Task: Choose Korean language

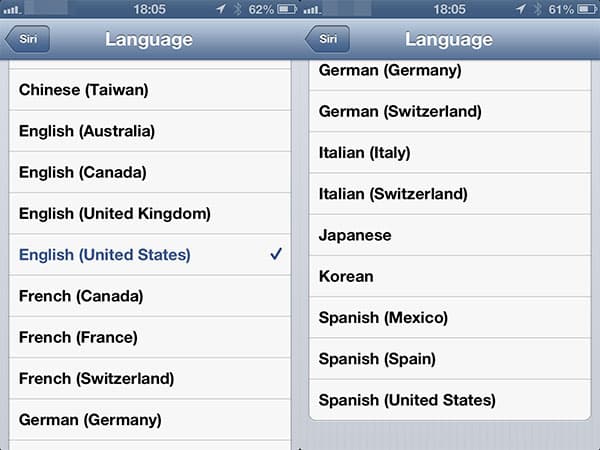Action: tap(450, 277)
